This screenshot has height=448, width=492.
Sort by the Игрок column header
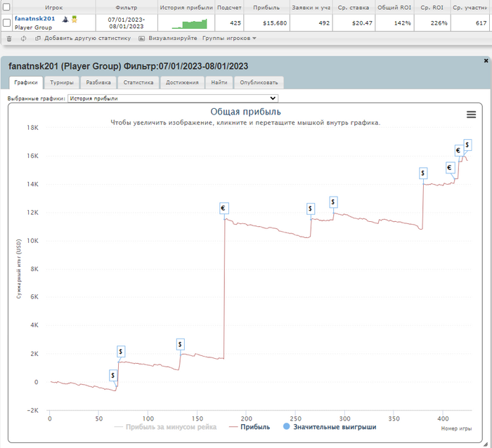pos(53,7)
